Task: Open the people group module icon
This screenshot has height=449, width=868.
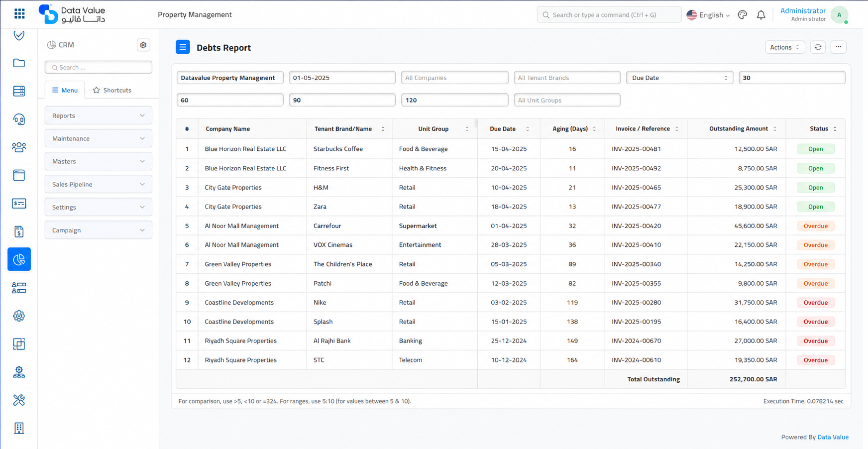Action: tap(19, 147)
